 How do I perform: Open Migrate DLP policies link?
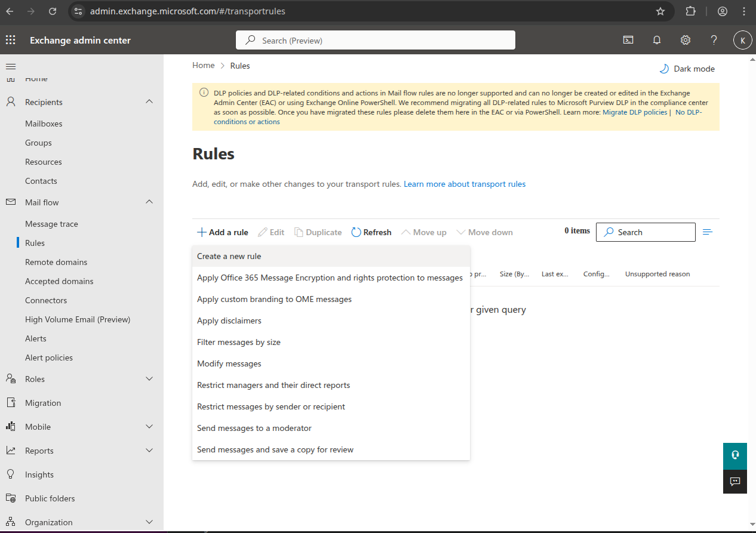coord(635,112)
